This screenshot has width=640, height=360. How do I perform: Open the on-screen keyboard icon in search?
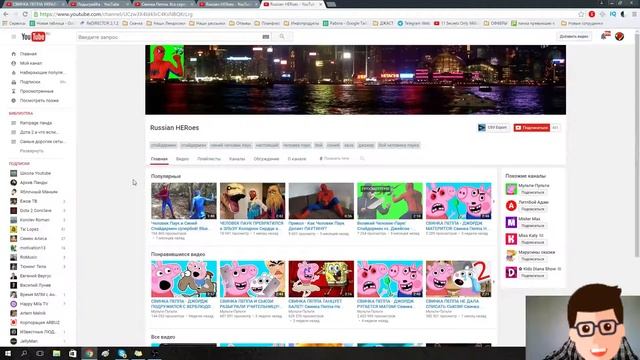[x=266, y=37]
